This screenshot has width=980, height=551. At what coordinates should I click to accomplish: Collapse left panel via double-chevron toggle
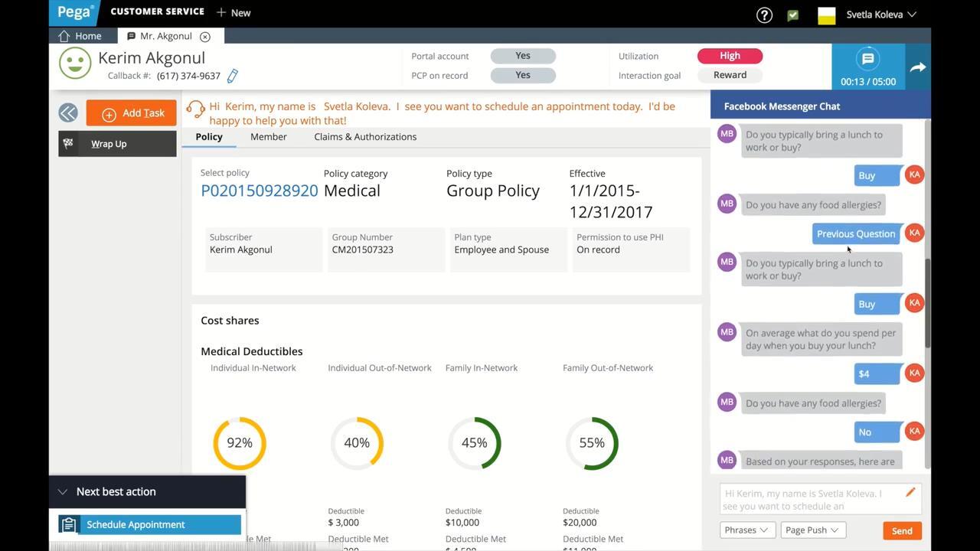coord(67,112)
